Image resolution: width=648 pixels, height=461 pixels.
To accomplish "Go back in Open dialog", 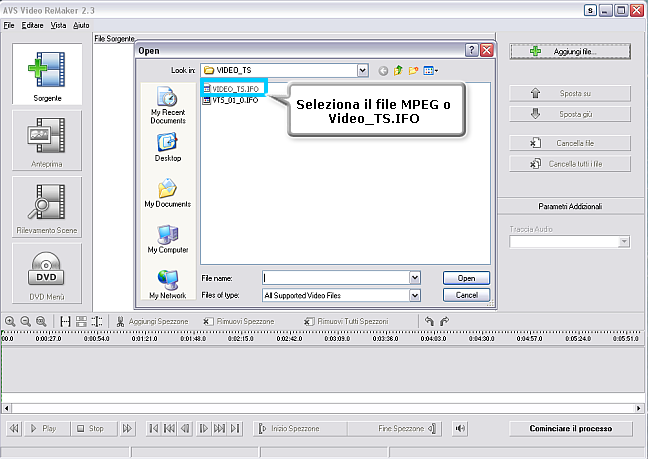I will tap(383, 71).
